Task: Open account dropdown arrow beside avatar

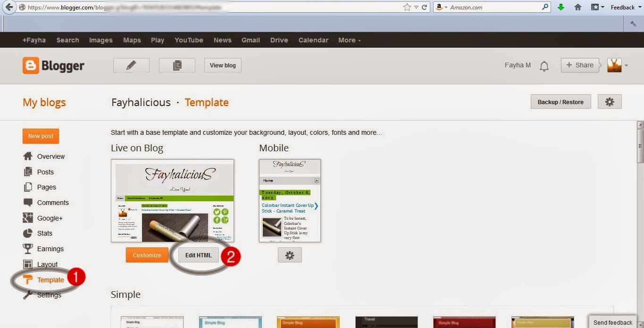Action: pyautogui.click(x=626, y=66)
